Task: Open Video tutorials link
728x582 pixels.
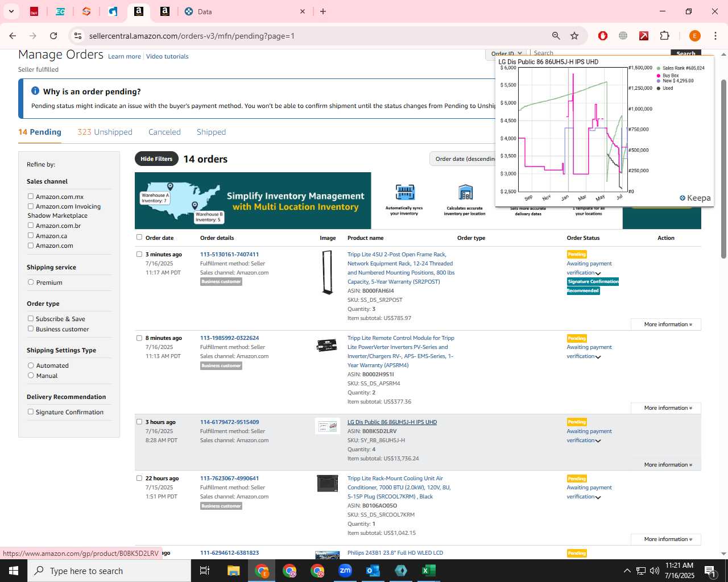Action: click(x=167, y=56)
